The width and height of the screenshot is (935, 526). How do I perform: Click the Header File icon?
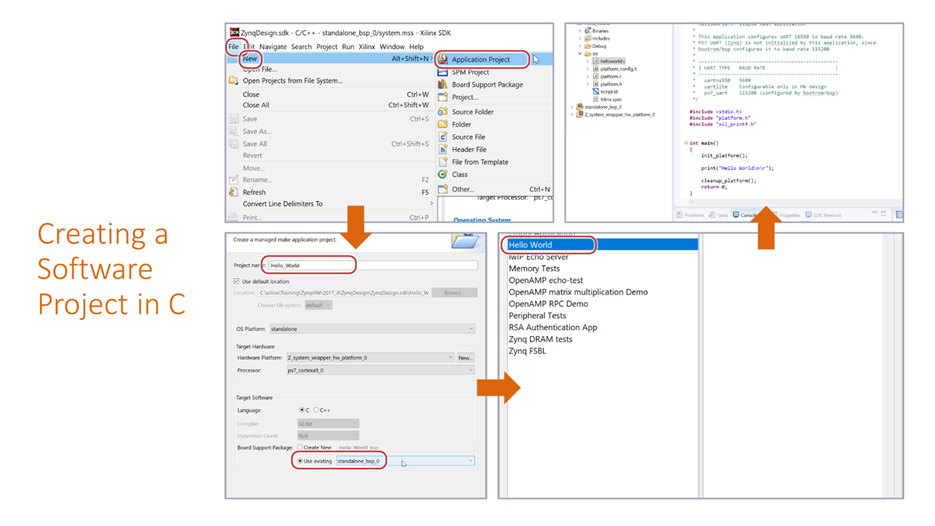pyautogui.click(x=442, y=149)
